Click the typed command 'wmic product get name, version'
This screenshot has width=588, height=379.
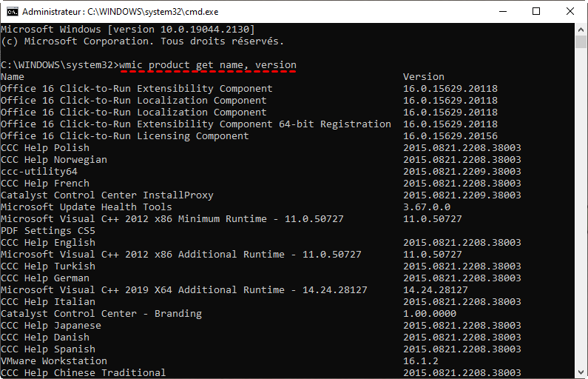tap(208, 65)
